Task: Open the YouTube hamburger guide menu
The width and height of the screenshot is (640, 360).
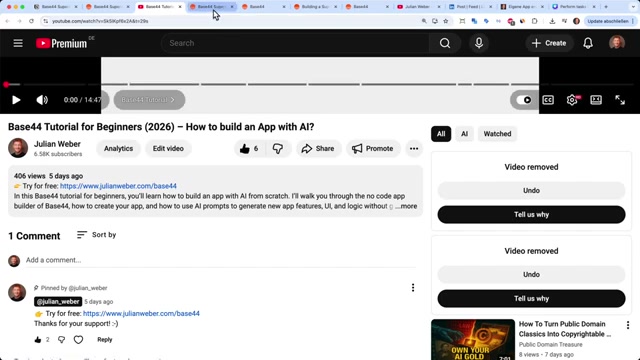Action: 18,43
